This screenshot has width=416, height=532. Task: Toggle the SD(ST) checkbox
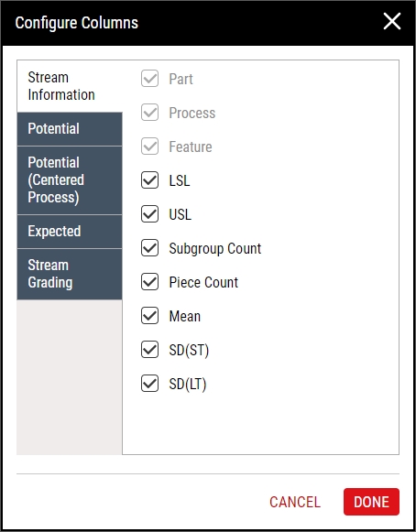[x=149, y=350]
